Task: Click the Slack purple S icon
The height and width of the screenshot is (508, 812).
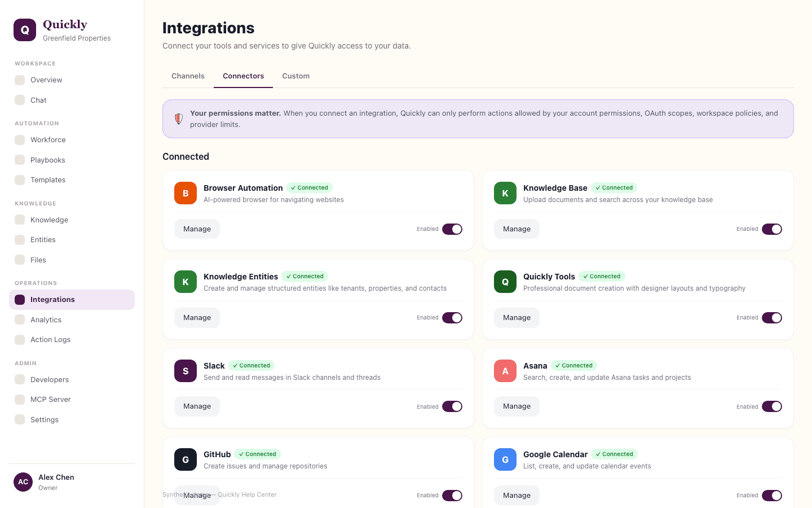Action: 186,371
